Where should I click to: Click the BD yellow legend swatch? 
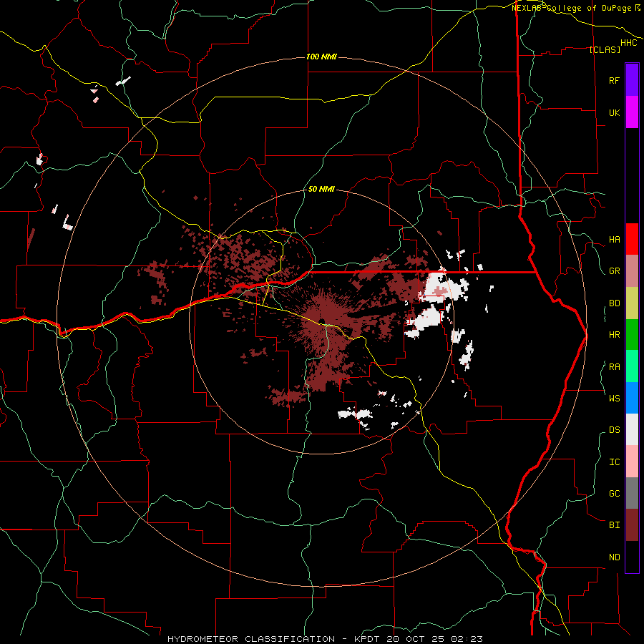[x=632, y=303]
